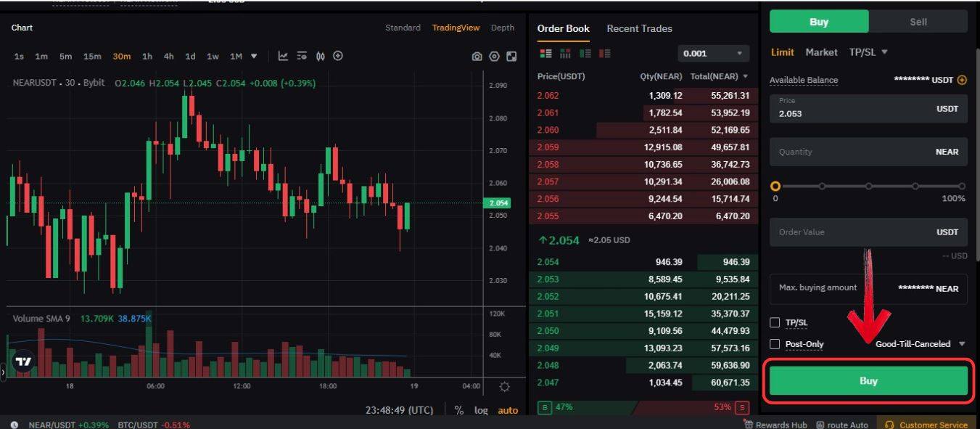Open the TP/SL order type dropdown
The height and width of the screenshot is (429, 980).
[868, 52]
